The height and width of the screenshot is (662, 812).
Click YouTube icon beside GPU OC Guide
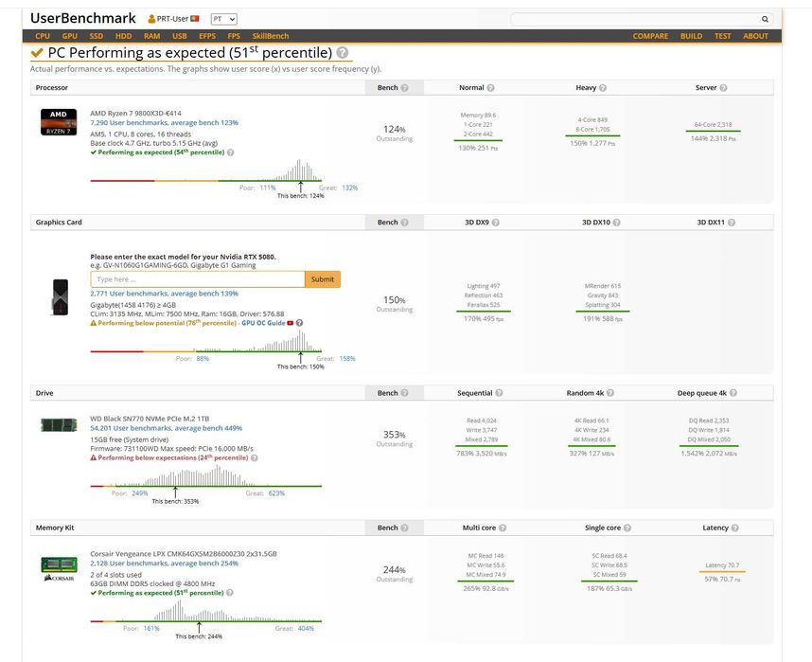pos(291,323)
